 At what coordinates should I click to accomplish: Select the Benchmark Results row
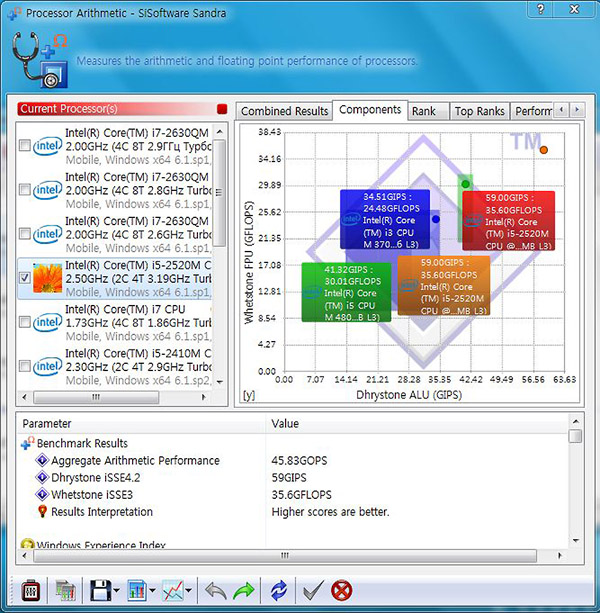[82, 443]
